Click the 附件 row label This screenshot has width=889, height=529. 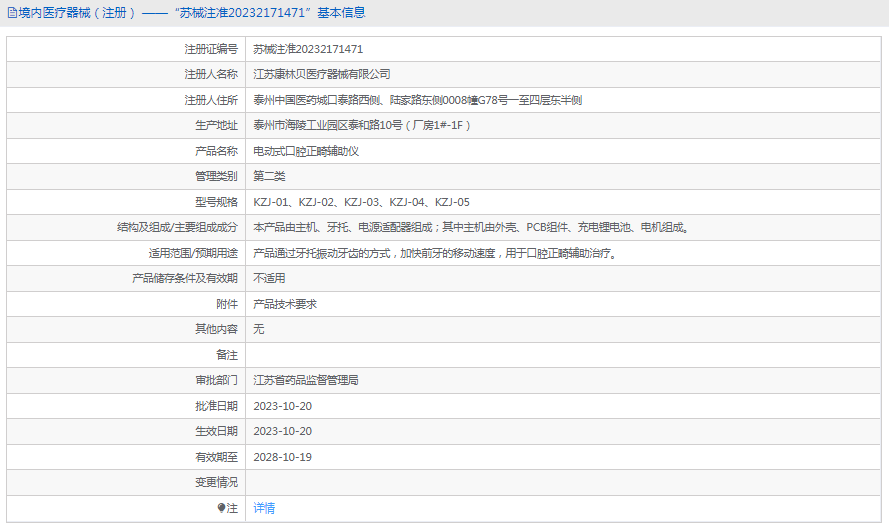pos(227,304)
